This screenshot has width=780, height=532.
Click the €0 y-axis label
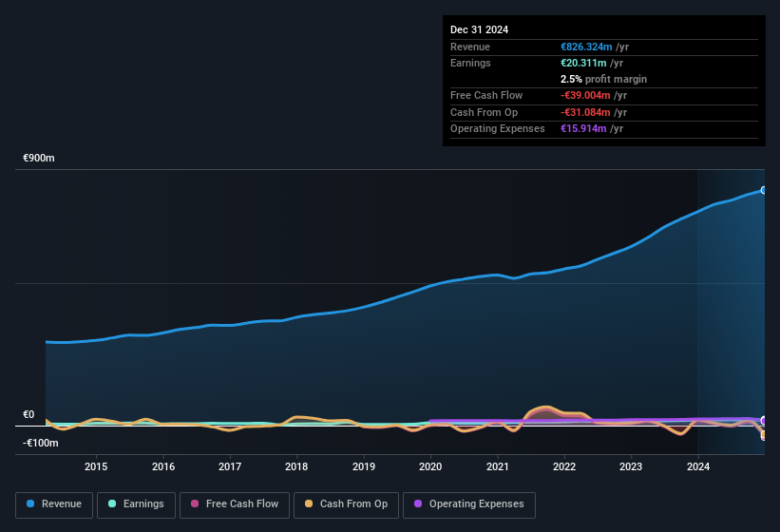tap(29, 414)
